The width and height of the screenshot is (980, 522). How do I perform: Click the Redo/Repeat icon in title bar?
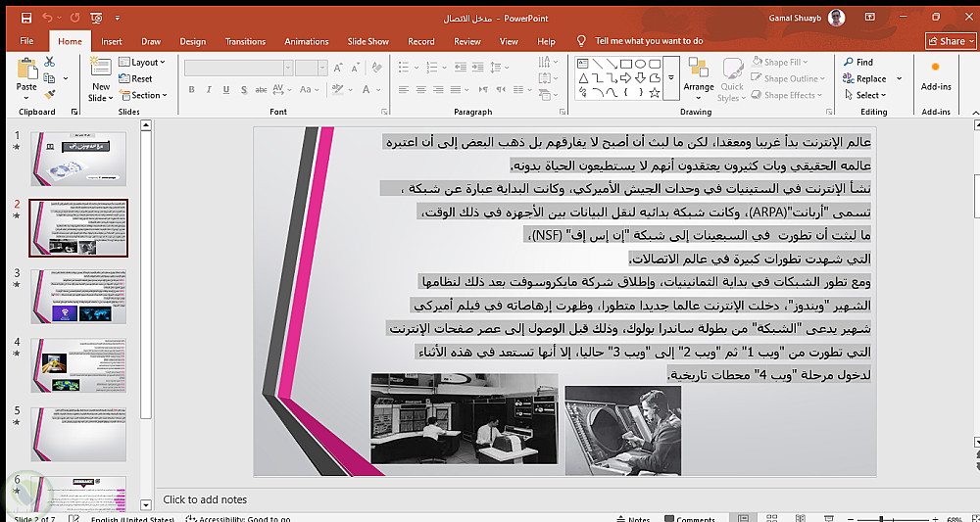pyautogui.click(x=75, y=18)
